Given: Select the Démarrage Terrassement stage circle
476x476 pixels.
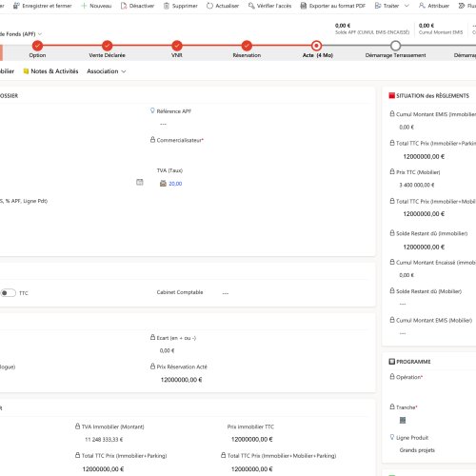Looking at the screenshot, I should click(x=395, y=46).
